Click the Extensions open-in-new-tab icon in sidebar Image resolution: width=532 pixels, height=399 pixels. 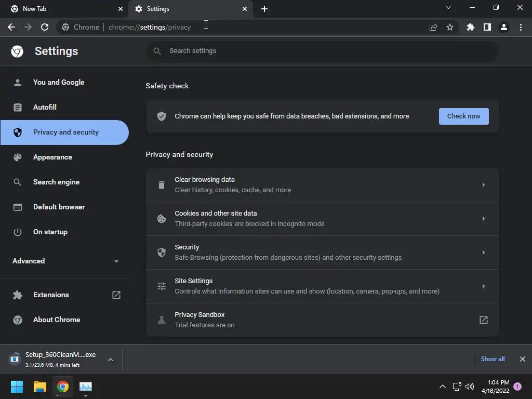click(116, 295)
